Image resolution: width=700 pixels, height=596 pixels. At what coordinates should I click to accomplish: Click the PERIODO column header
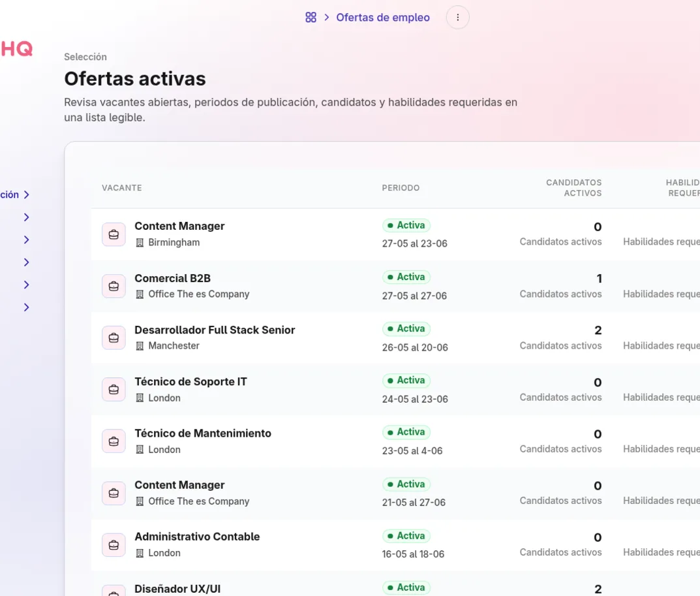[401, 187]
